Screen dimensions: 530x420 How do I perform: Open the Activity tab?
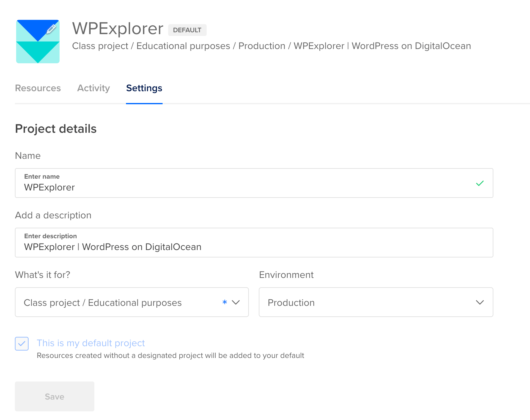93,88
